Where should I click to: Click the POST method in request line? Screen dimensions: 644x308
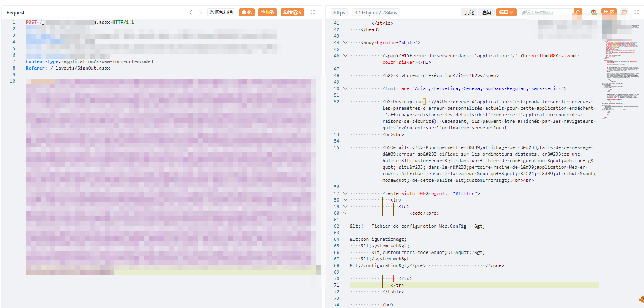click(x=31, y=22)
